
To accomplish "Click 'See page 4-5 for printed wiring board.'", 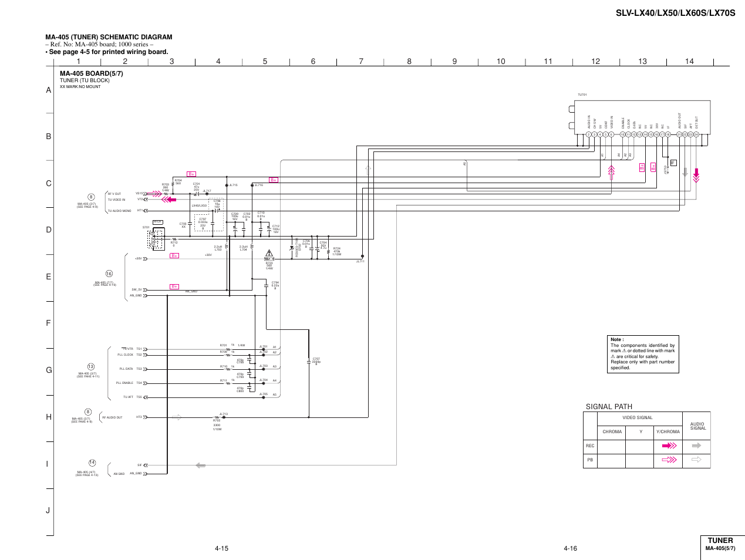I will click(108, 52).
